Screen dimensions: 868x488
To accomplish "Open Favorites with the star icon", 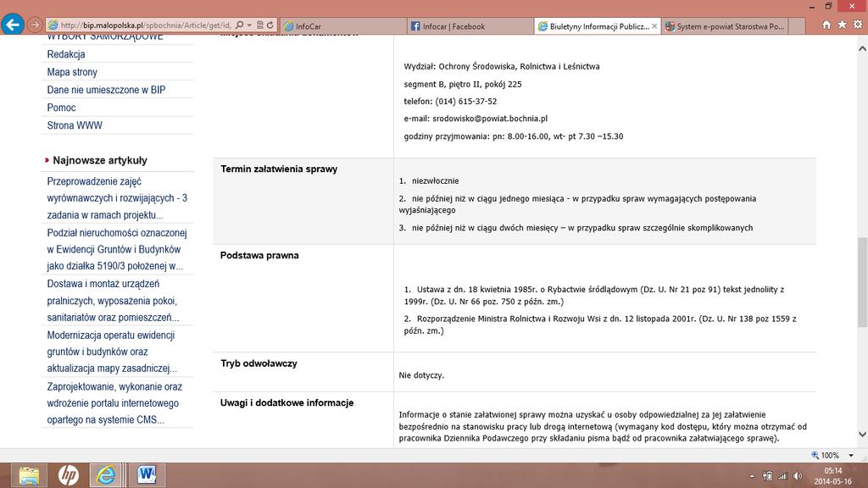I will (842, 25).
